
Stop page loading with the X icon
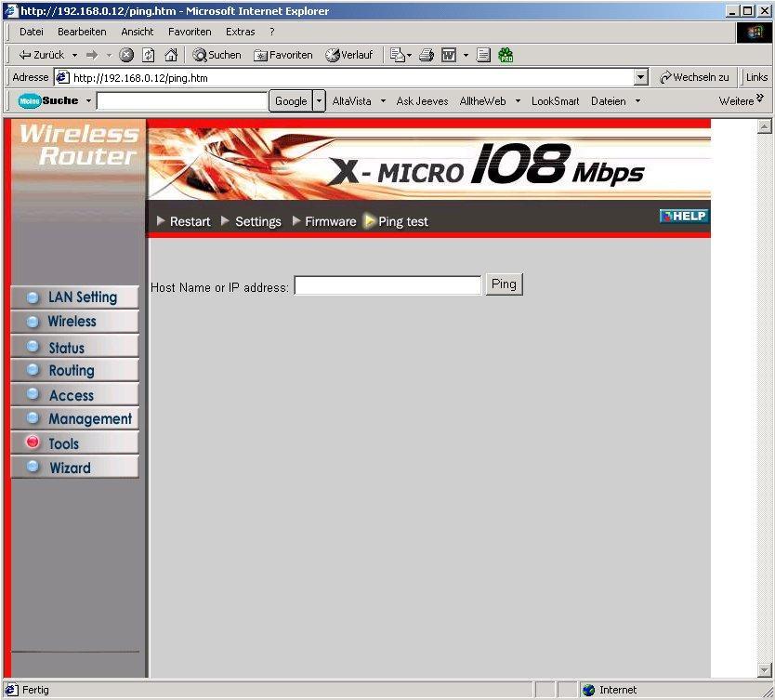[126, 55]
